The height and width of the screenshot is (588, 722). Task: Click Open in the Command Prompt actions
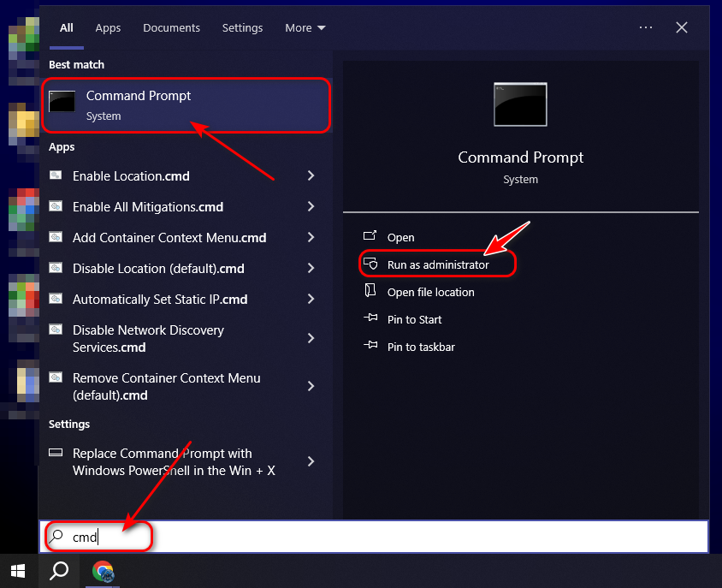click(x=400, y=237)
